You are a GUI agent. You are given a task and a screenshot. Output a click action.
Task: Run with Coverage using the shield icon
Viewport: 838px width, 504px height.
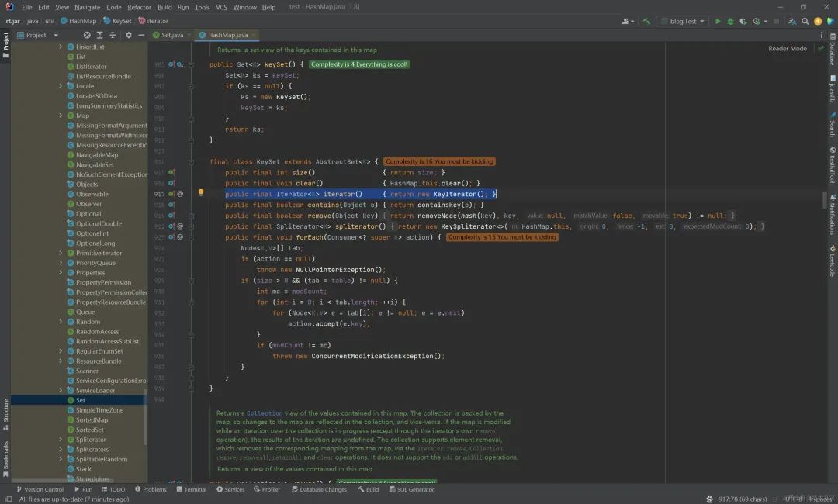(x=743, y=21)
